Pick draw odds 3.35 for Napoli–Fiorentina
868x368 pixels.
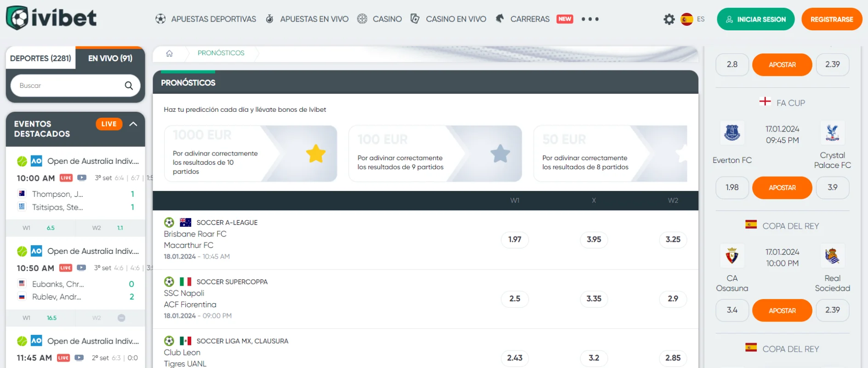594,299
